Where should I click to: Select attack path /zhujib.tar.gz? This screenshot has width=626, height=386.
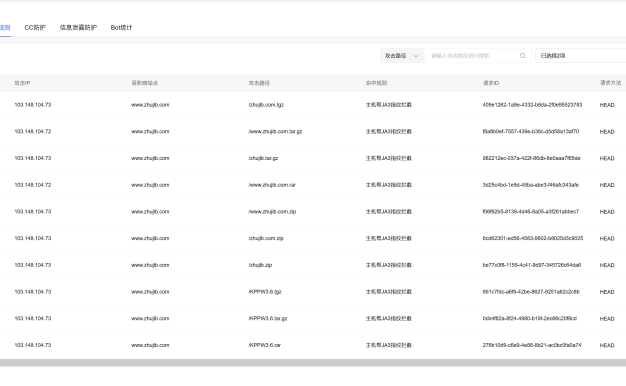pyautogui.click(x=263, y=158)
